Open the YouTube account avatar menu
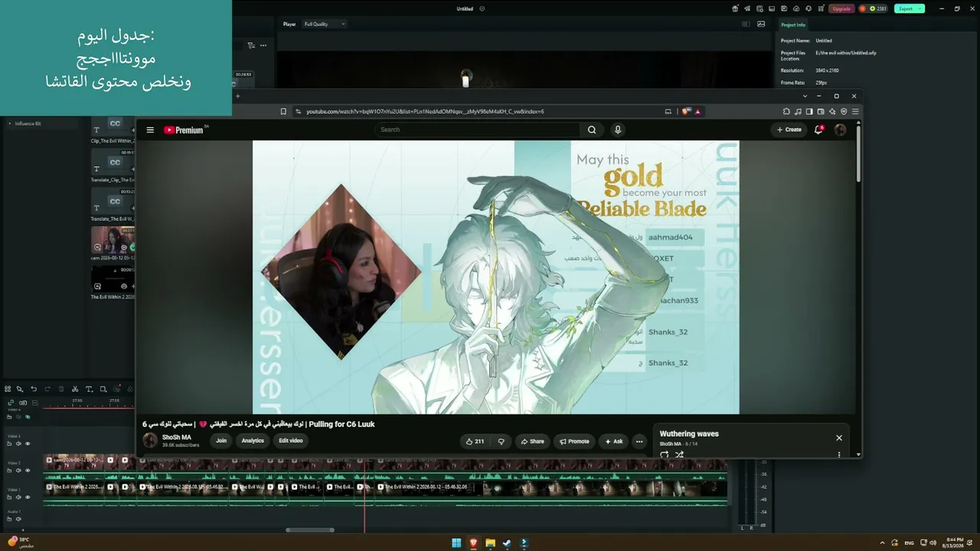The image size is (980, 551). [x=840, y=130]
